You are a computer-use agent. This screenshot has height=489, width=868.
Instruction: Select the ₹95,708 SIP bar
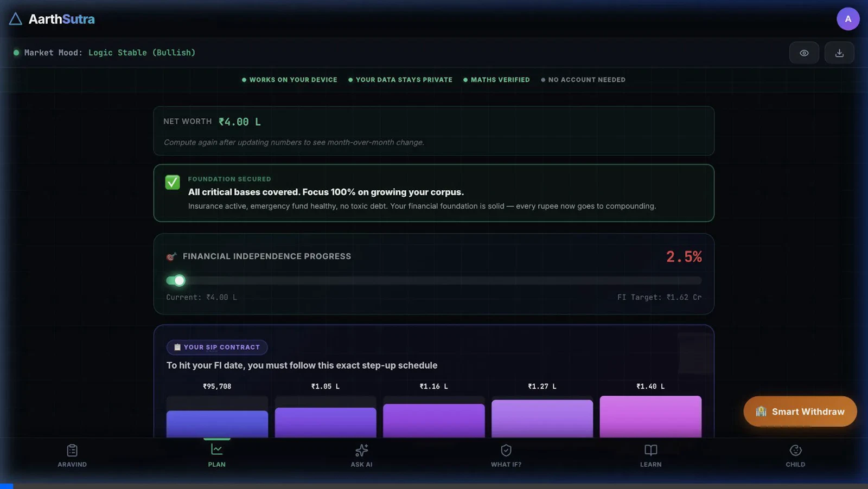217,423
